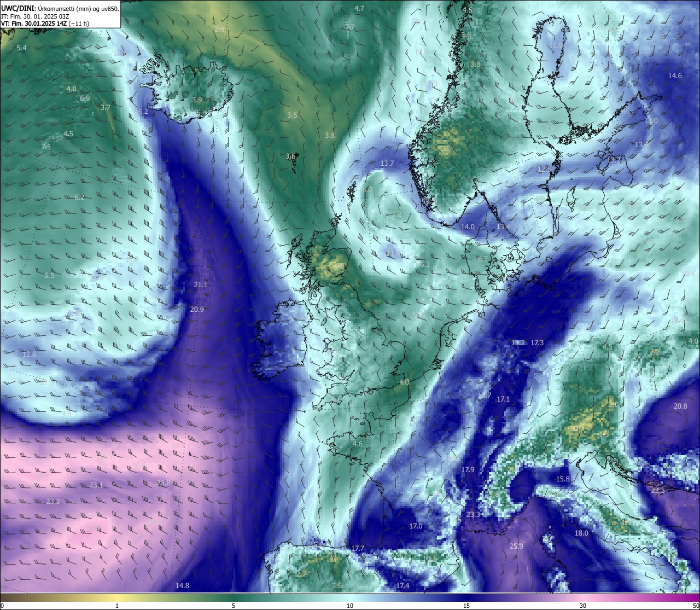The width and height of the screenshot is (700, 610).
Task: Click the map value '4.7'
Action: click(x=359, y=9)
